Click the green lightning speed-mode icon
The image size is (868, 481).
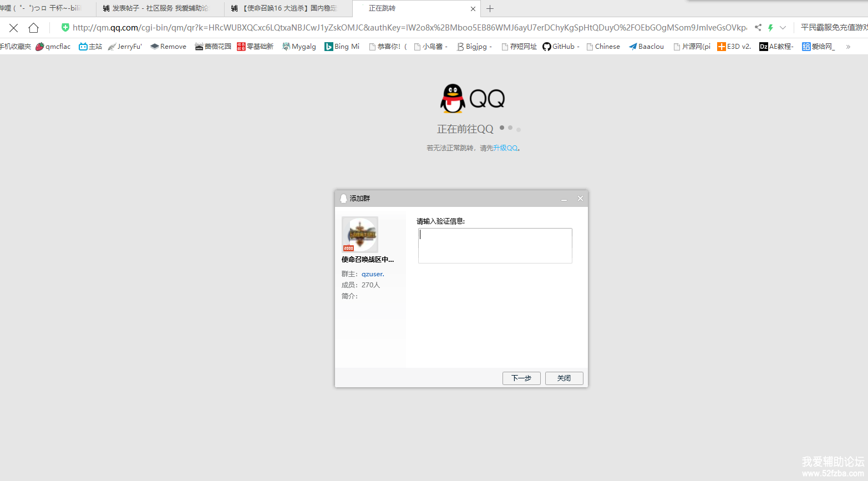pyautogui.click(x=770, y=28)
